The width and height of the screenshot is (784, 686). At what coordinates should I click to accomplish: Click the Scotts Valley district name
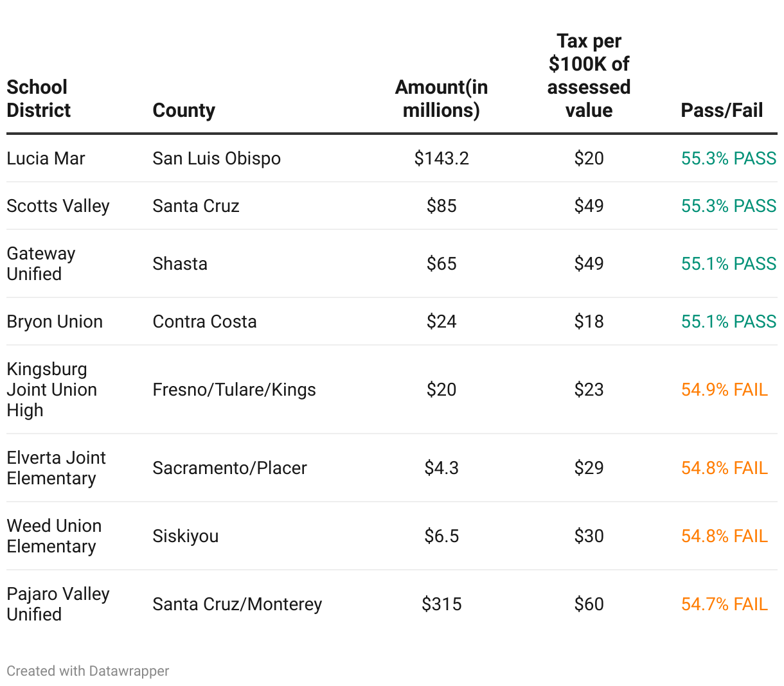(x=58, y=206)
